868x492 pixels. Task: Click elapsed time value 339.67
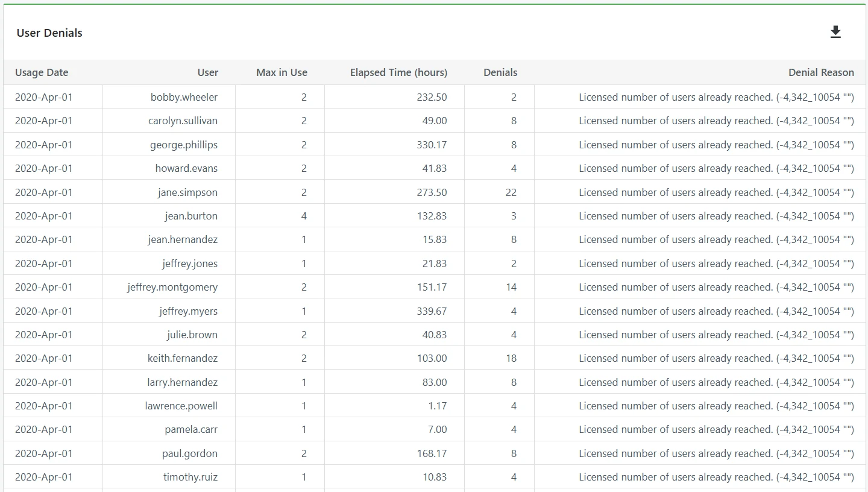click(432, 311)
